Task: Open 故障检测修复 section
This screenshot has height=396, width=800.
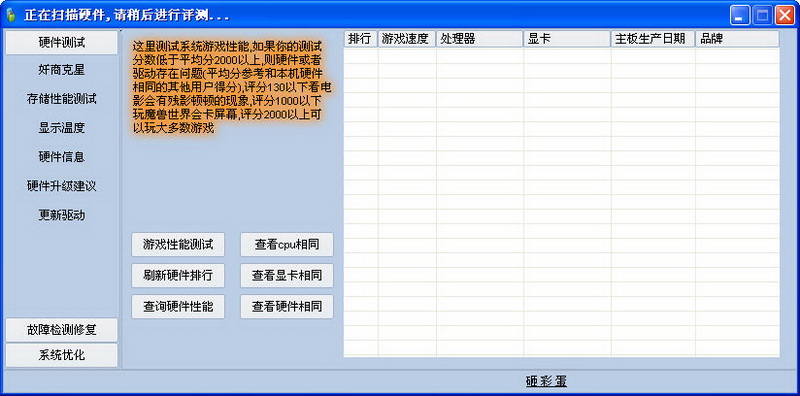Action: 61,330
